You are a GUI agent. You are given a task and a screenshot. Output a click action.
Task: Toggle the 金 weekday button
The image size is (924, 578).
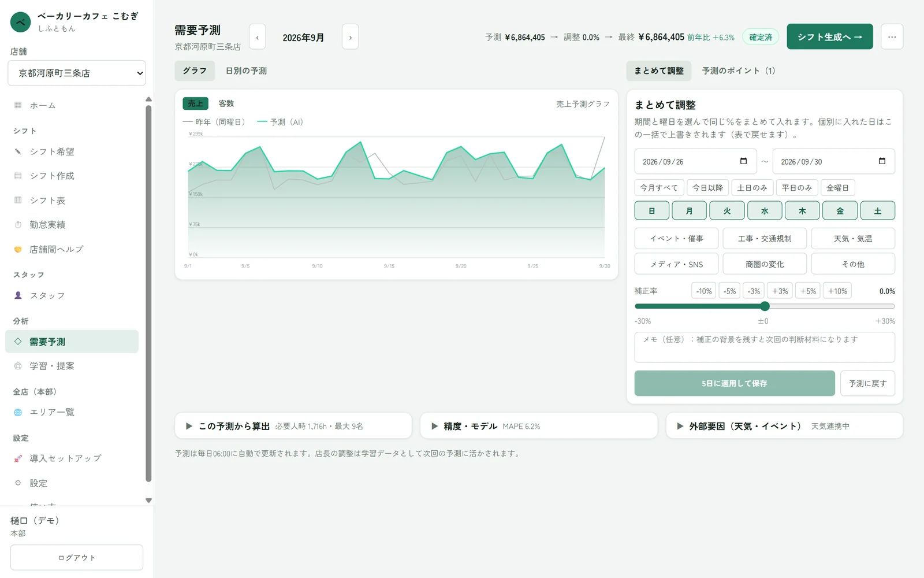pyautogui.click(x=840, y=211)
